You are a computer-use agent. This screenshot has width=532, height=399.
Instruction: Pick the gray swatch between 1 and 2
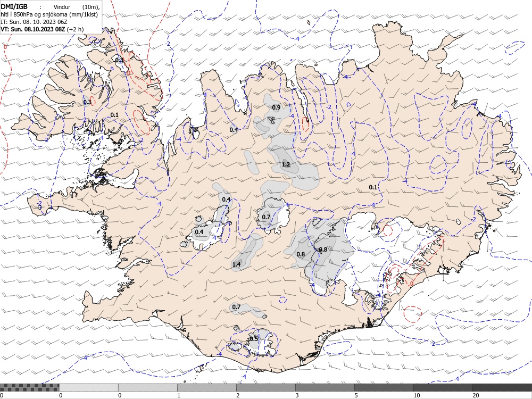coord(207,387)
